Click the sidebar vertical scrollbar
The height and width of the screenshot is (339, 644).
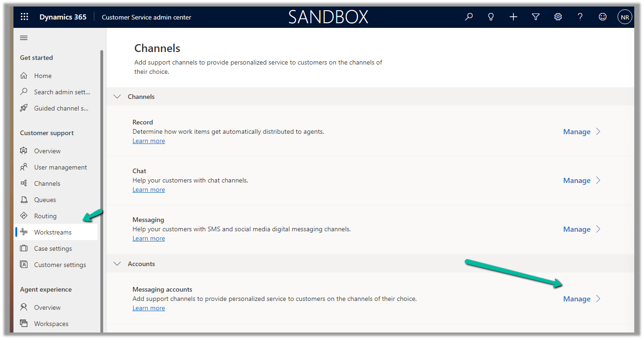pos(102,186)
